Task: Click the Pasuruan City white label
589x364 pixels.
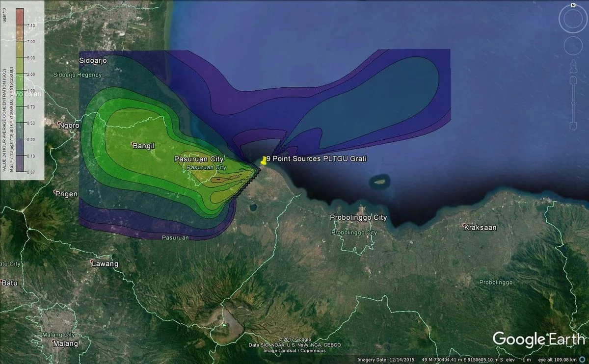Action: pyautogui.click(x=199, y=159)
